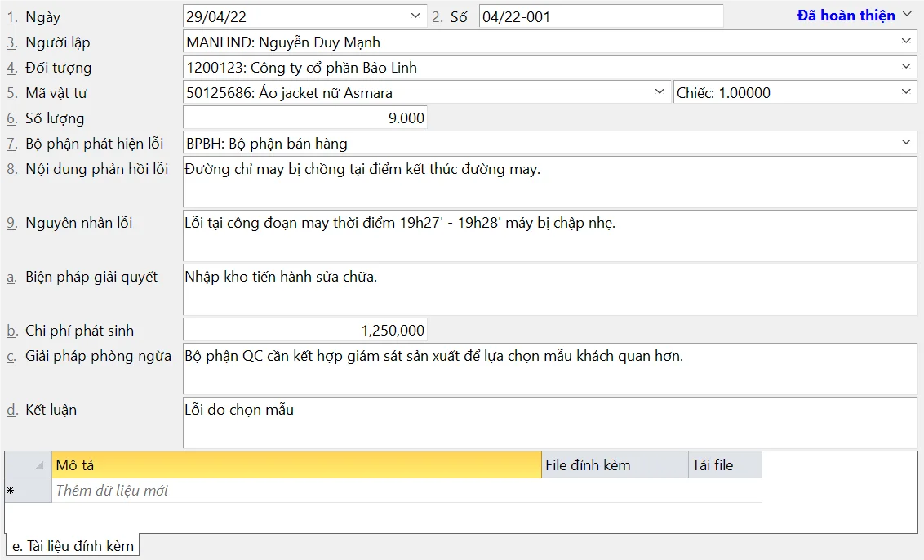Screen dimensions: 924x560
Task: Expand the Đối tượng dropdown arrow
Action: click(x=906, y=67)
